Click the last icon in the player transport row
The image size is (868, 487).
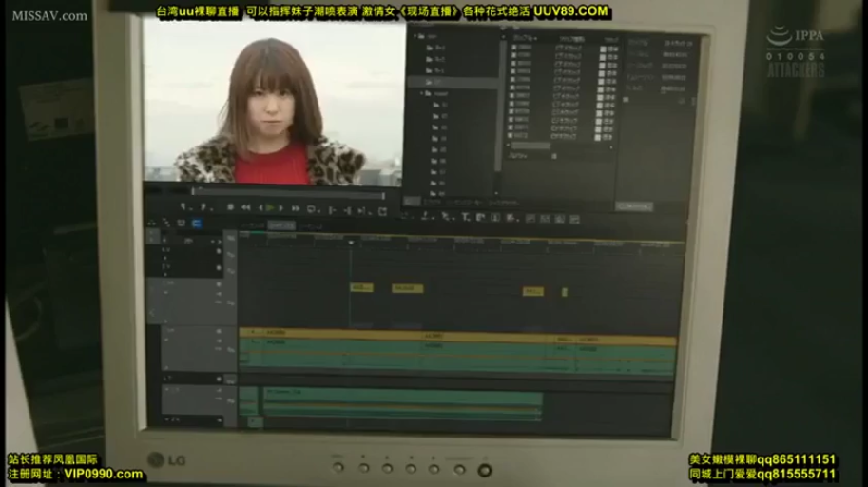pyautogui.click(x=382, y=210)
